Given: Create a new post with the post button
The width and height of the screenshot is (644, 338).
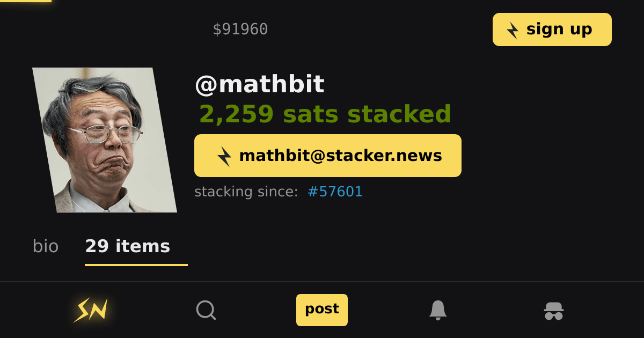Looking at the screenshot, I should click(322, 310).
